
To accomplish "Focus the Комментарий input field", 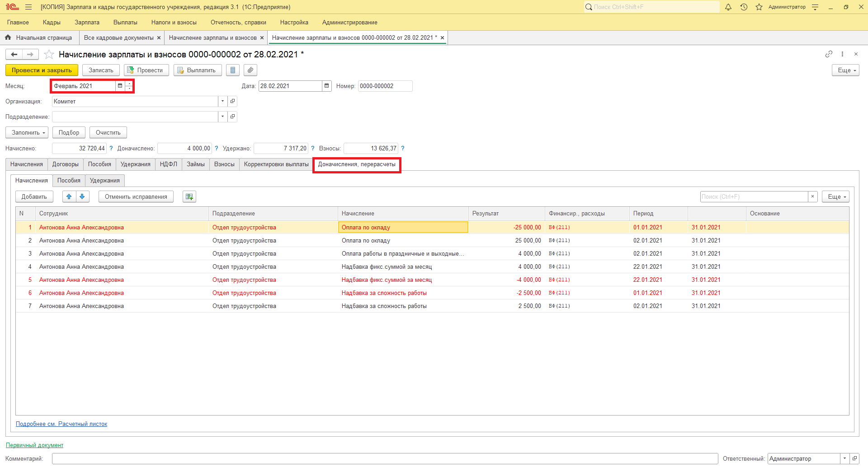I will click(385, 458).
